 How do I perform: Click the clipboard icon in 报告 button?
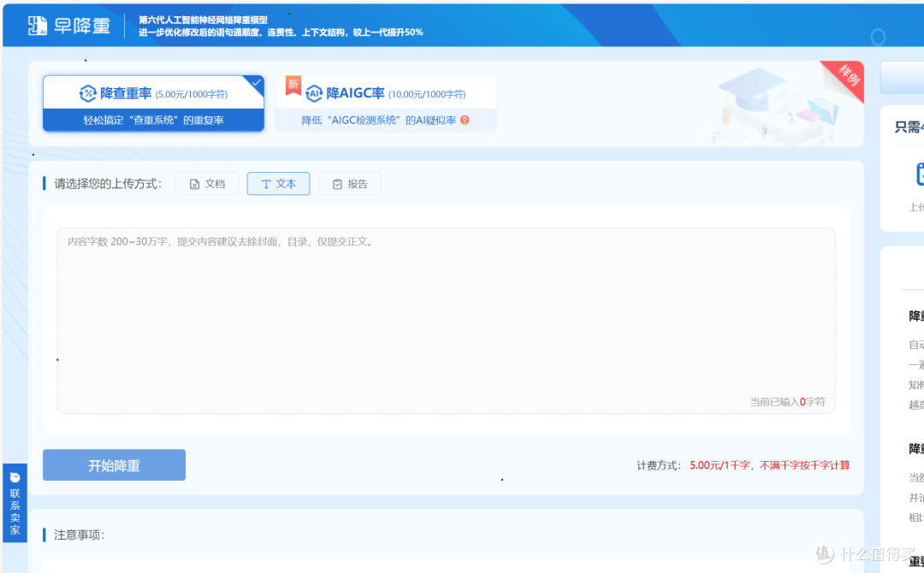[337, 185]
